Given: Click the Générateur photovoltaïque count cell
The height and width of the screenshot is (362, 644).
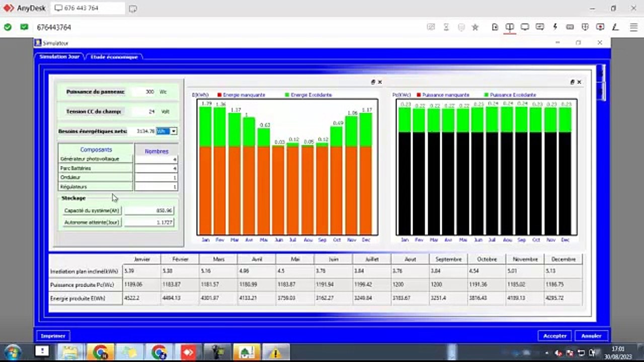Looking at the screenshot, I should (156, 159).
